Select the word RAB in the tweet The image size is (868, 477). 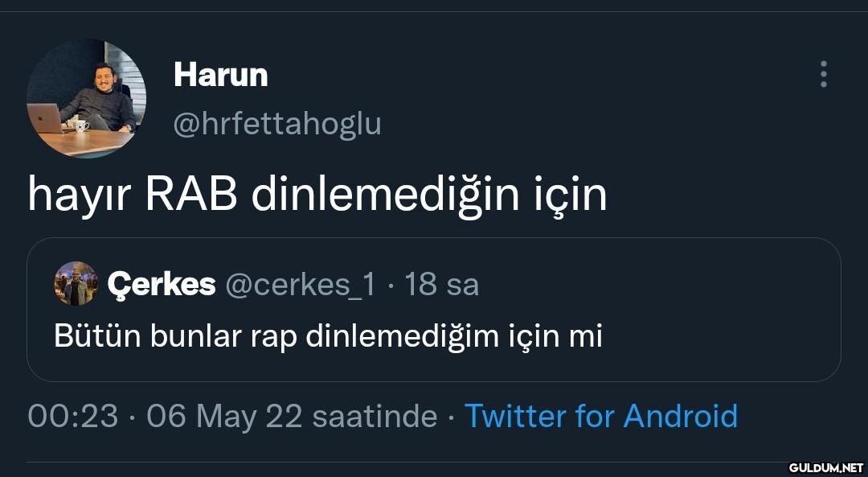[191, 194]
